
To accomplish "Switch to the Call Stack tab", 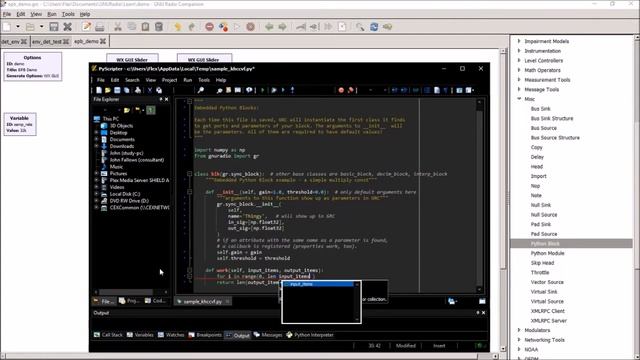I will coord(108,335).
